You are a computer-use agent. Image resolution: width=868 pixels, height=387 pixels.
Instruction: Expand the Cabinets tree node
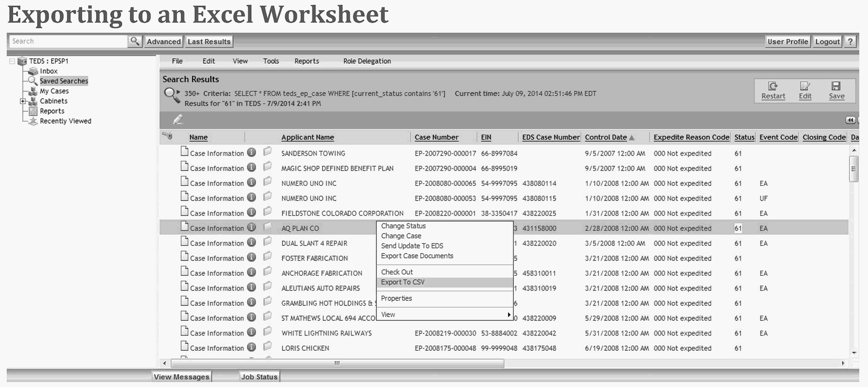point(23,101)
